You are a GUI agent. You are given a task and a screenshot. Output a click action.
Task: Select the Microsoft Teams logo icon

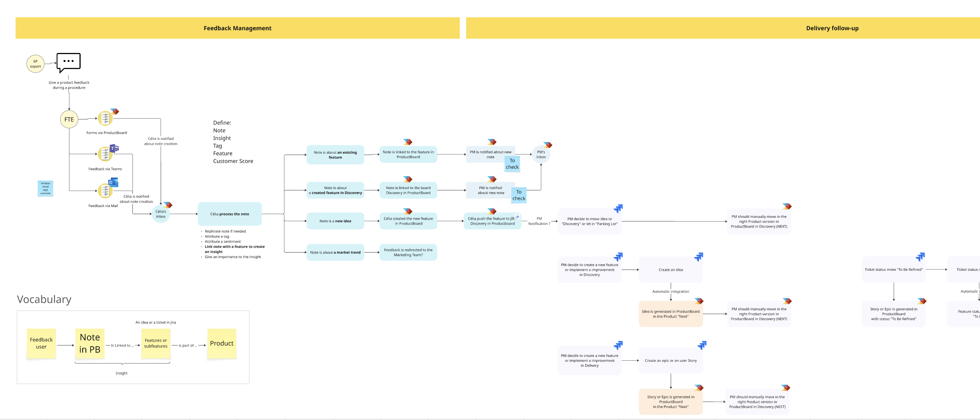click(114, 148)
